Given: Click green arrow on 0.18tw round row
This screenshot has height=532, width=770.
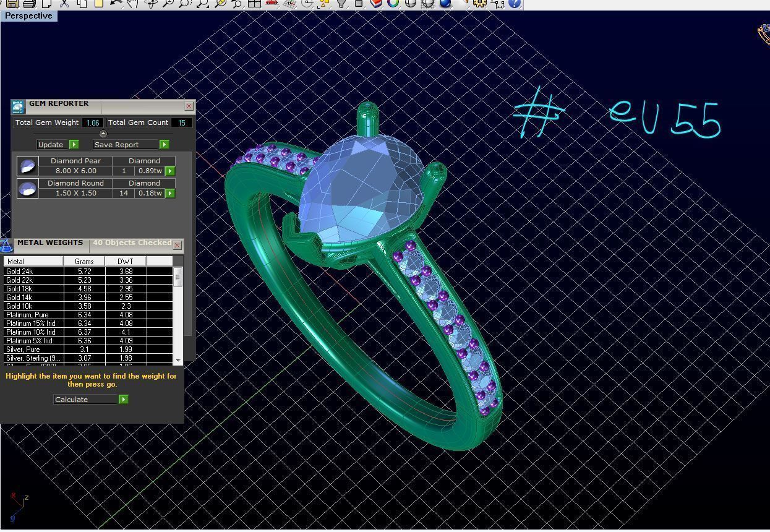Looking at the screenshot, I should [x=170, y=193].
